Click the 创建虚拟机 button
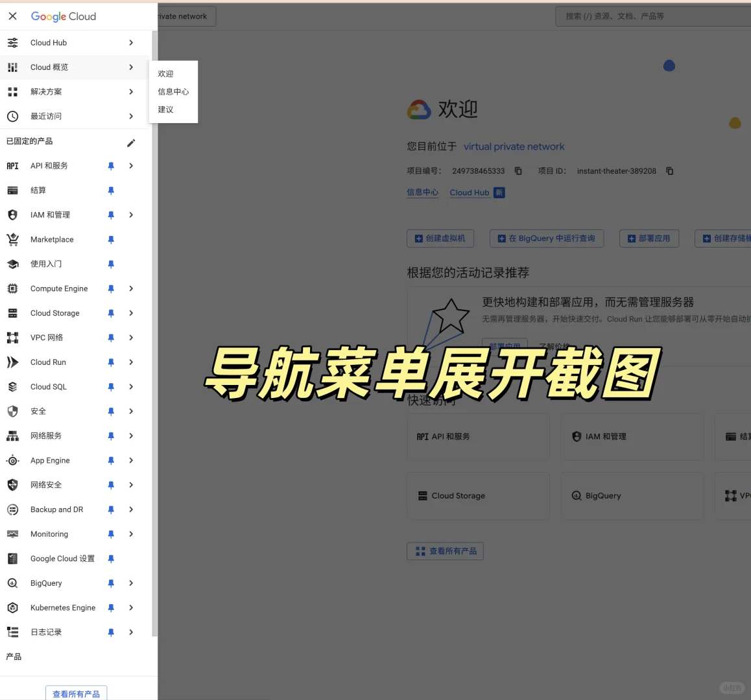The image size is (751, 700). click(440, 238)
